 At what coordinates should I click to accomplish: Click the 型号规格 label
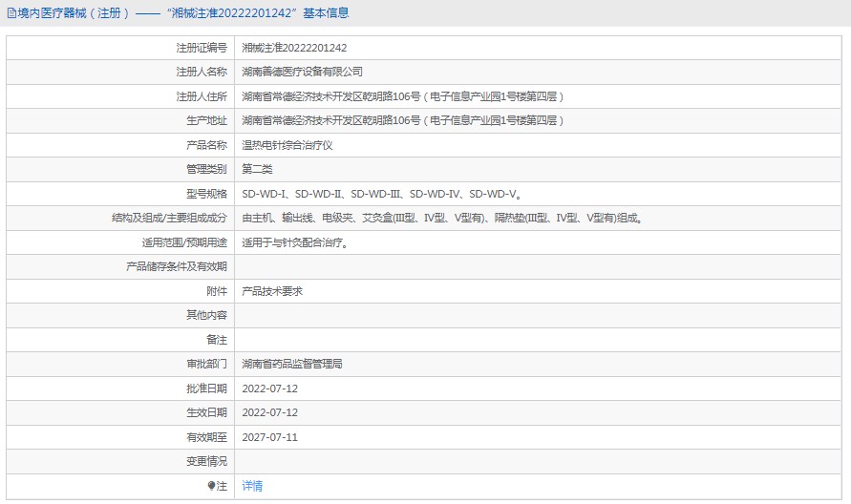206,194
